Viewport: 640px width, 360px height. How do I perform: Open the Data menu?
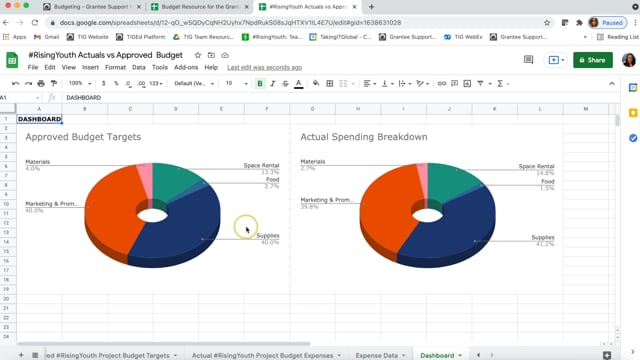139,67
